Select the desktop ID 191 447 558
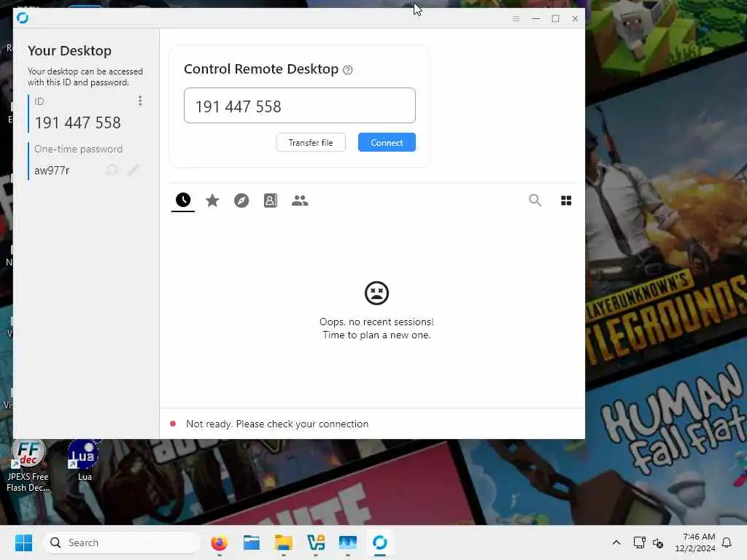The width and height of the screenshot is (747, 560). point(77,122)
